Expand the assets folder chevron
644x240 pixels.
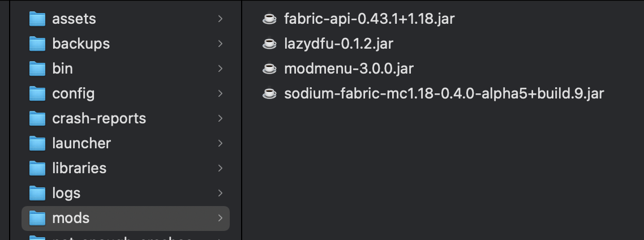pos(220,19)
